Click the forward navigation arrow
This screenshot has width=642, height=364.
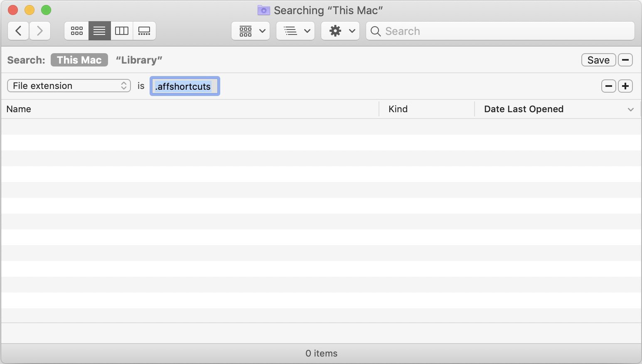tap(40, 31)
